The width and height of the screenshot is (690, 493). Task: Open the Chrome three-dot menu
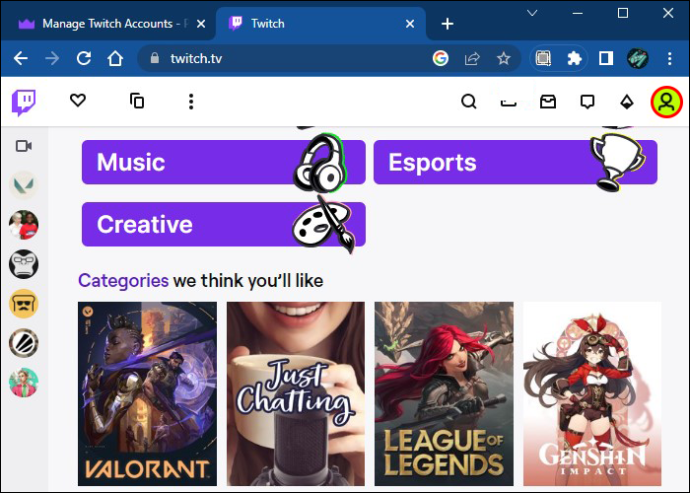click(669, 58)
